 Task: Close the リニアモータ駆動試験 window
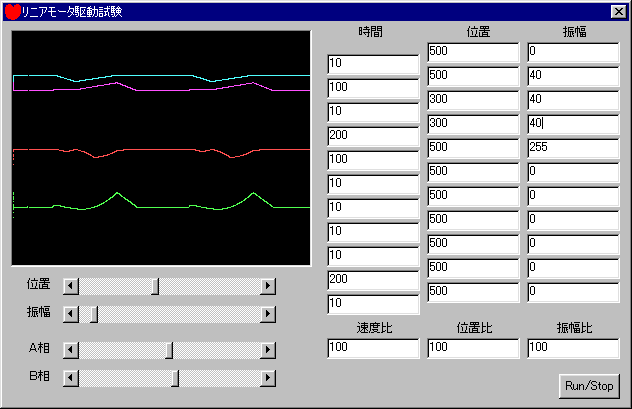coord(617,12)
